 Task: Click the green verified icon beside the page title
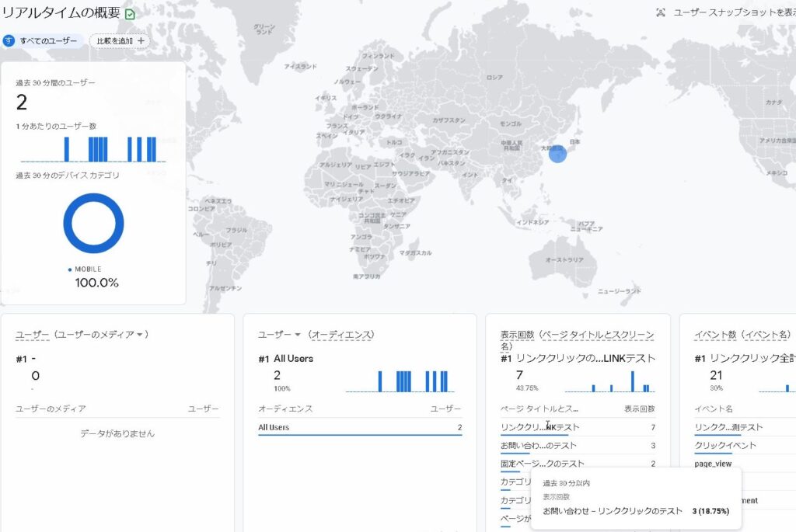coord(130,14)
